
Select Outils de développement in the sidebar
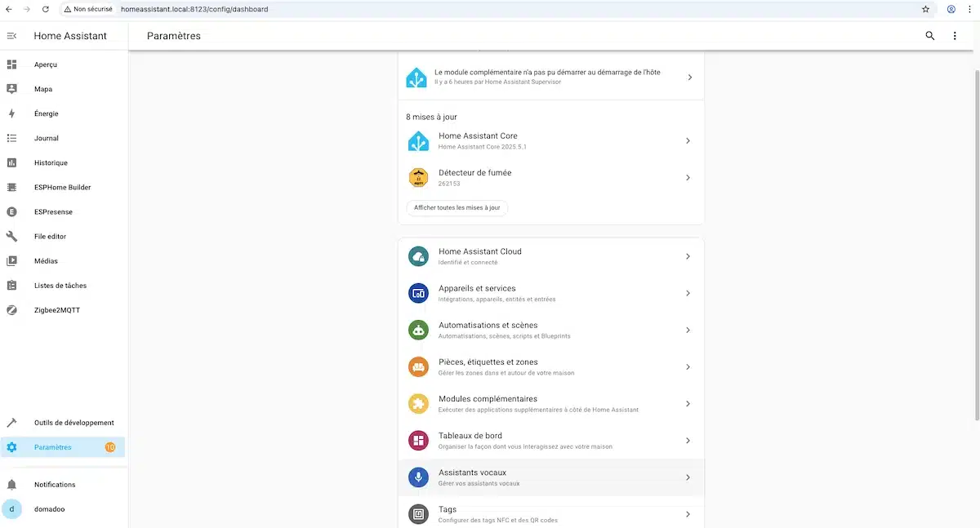64,423
